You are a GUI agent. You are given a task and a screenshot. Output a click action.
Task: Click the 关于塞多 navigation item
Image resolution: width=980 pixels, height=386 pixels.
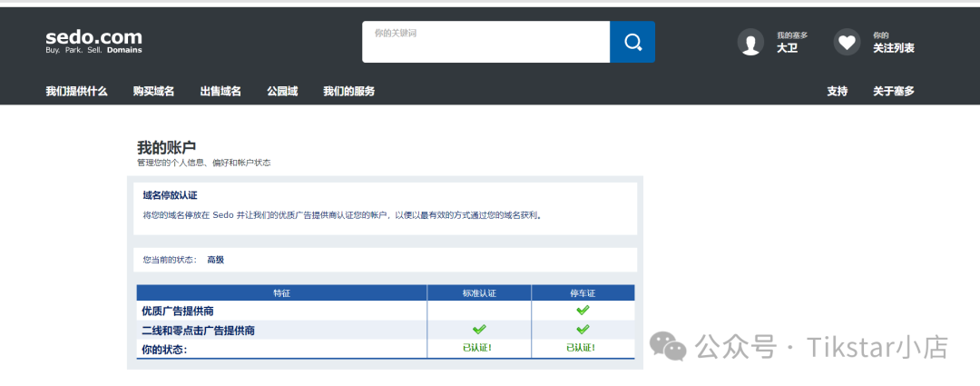click(x=894, y=92)
